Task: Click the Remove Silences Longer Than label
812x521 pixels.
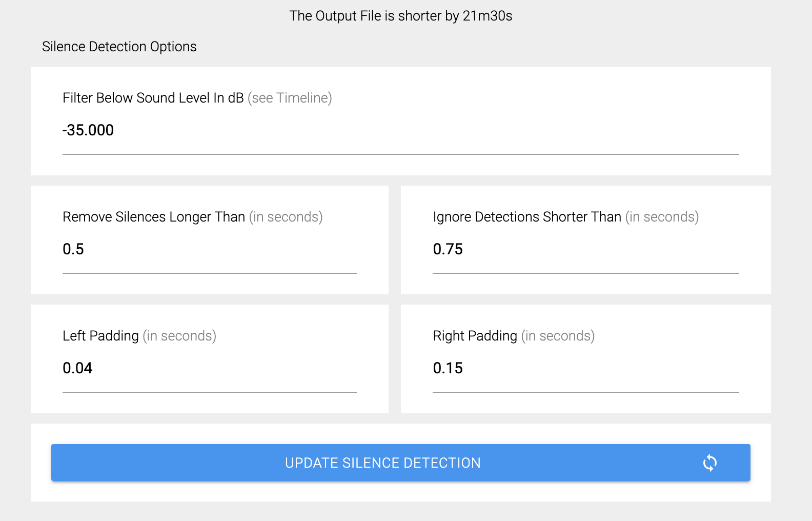Action: (154, 217)
